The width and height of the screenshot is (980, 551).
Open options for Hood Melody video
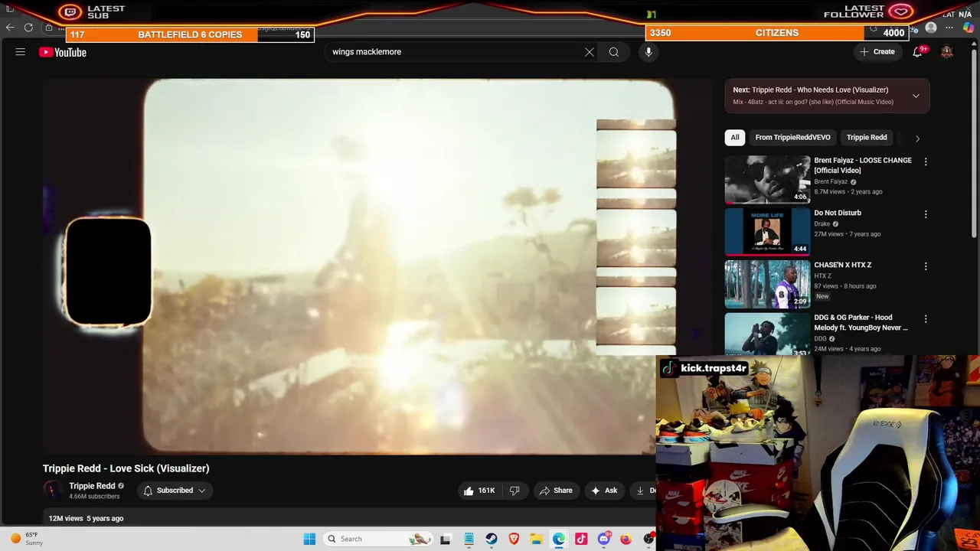pyautogui.click(x=926, y=318)
